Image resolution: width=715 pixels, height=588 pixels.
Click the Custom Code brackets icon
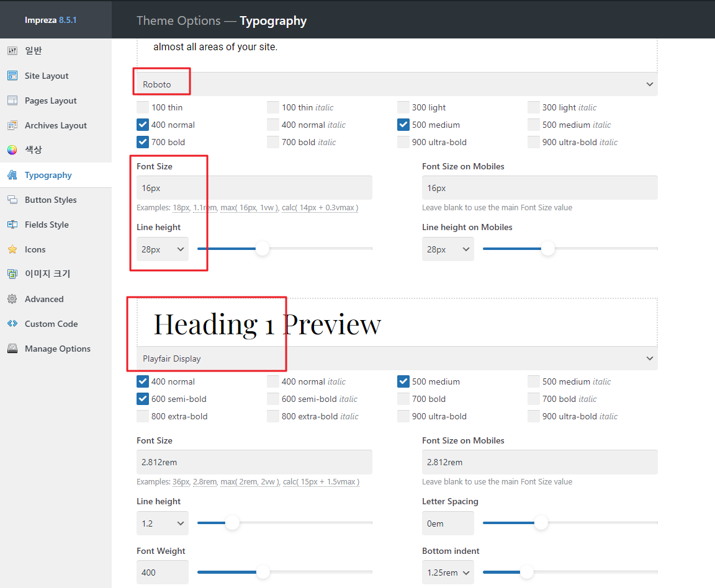(x=12, y=324)
